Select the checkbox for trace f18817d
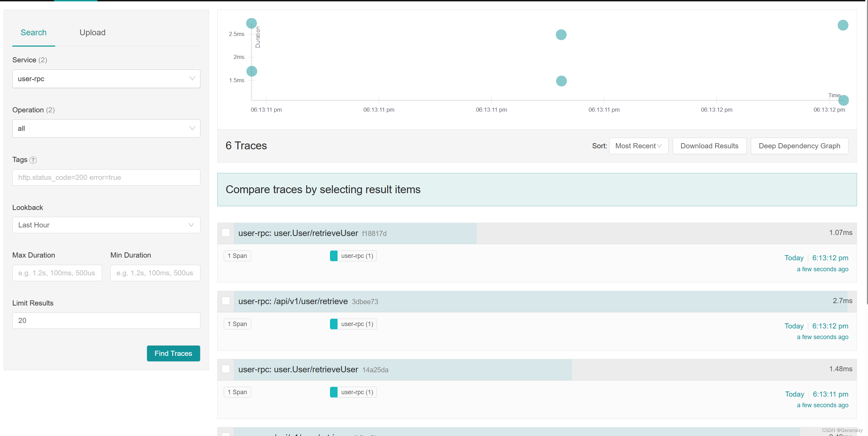868x436 pixels. (226, 233)
